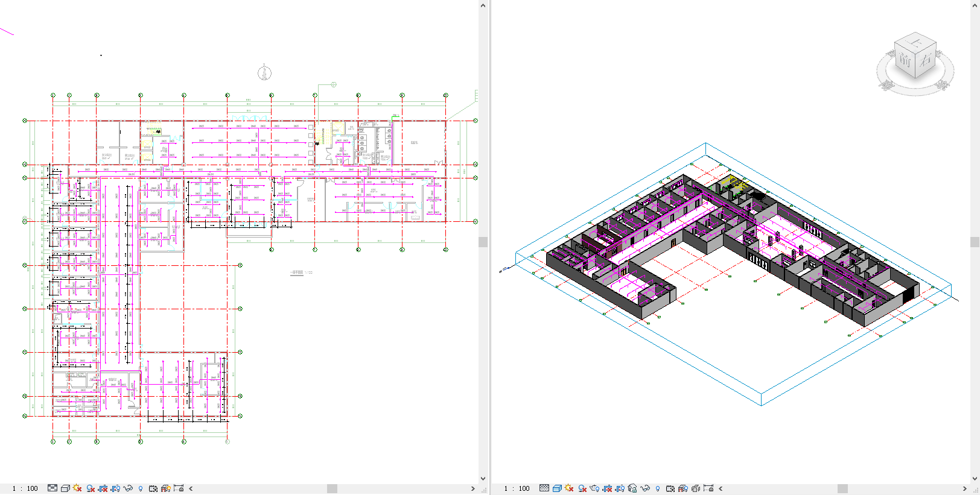Open detail level menu in floor plan view
Screen dimensions: 980x495
(x=52, y=488)
